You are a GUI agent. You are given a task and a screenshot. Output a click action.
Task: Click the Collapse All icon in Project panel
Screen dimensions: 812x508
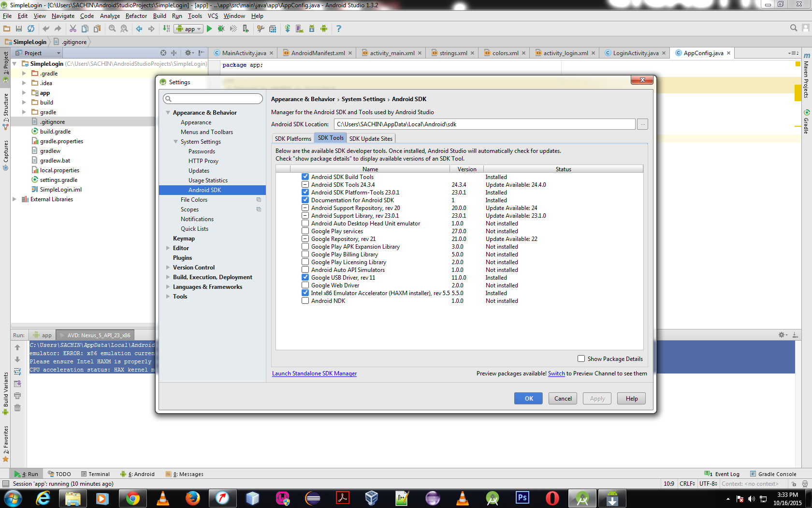[174, 53]
